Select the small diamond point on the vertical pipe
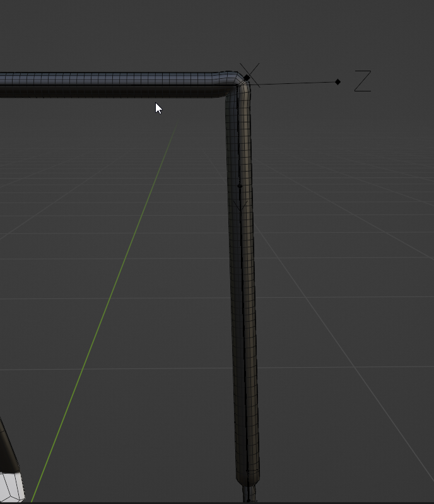Viewport: 434px width, 504px height. pos(240,186)
